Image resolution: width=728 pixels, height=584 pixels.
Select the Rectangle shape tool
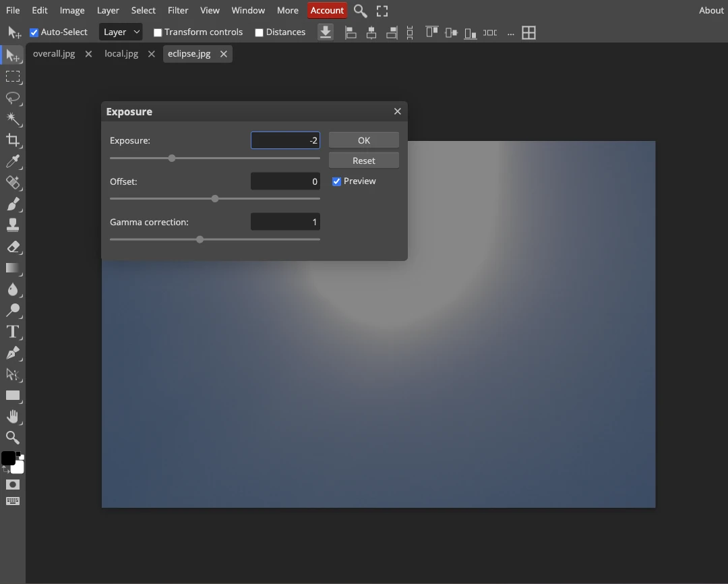pos(13,395)
